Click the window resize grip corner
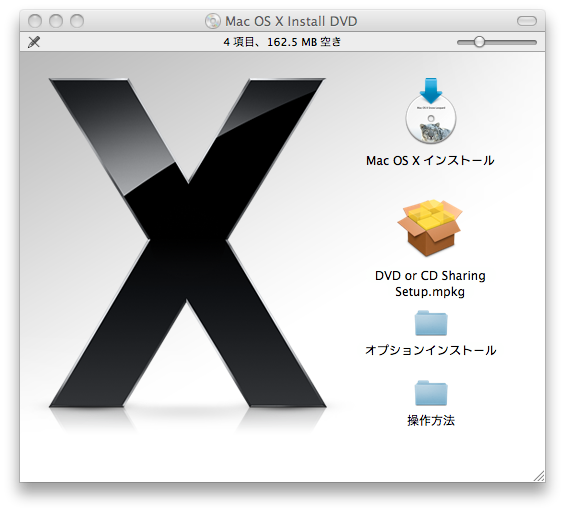This screenshot has height=512, width=565. 539,476
